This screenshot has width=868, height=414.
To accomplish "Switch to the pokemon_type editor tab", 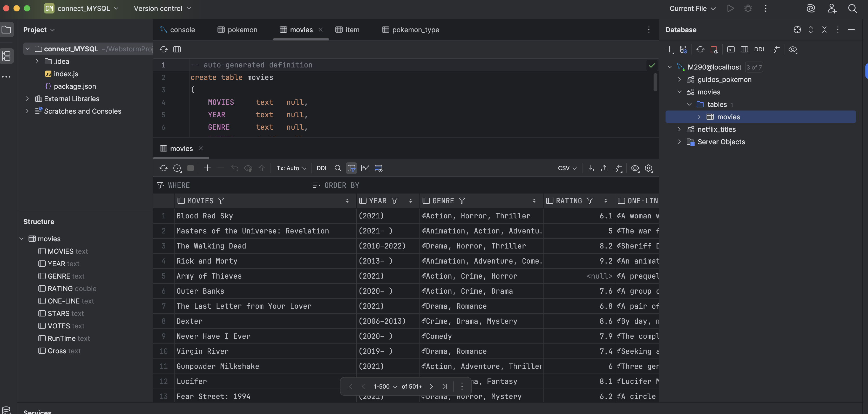I will 411,30.
